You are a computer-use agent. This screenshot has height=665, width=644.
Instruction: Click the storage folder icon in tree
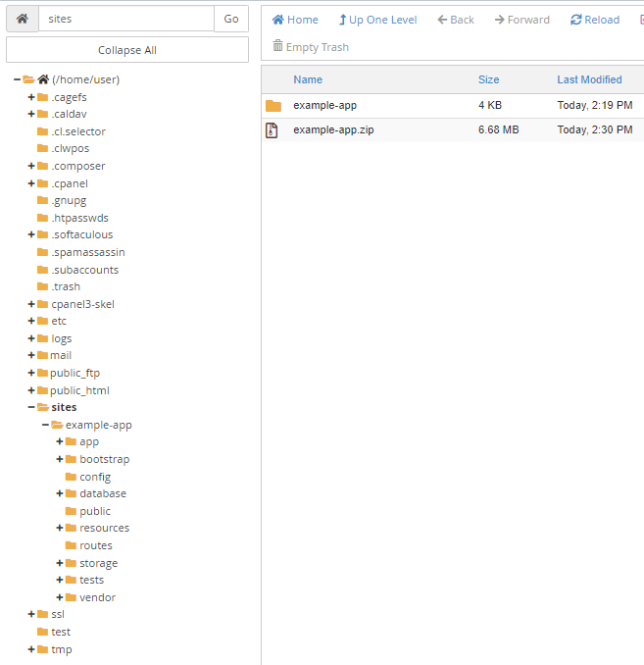[x=71, y=563]
